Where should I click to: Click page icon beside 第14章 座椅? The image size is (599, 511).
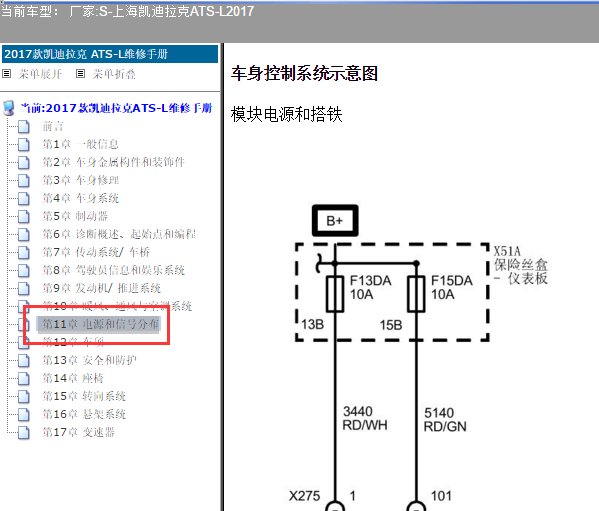coord(24,378)
